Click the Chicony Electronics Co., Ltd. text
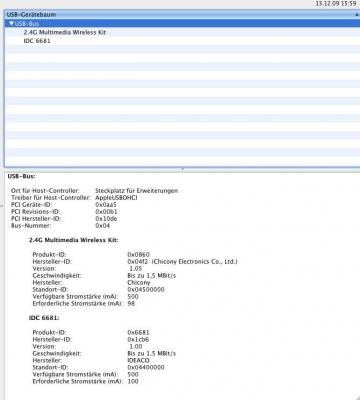This screenshot has width=360, height=400. 195,262
